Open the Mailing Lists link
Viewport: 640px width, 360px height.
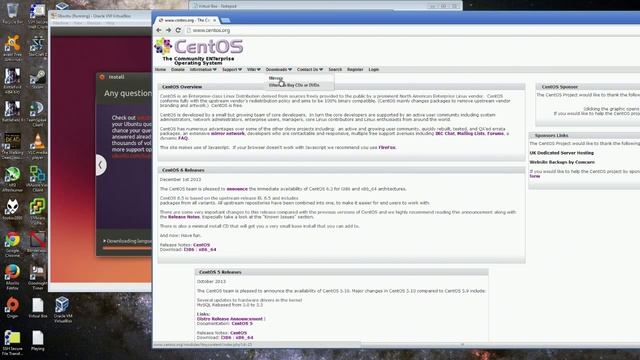pyautogui.click(x=471, y=133)
